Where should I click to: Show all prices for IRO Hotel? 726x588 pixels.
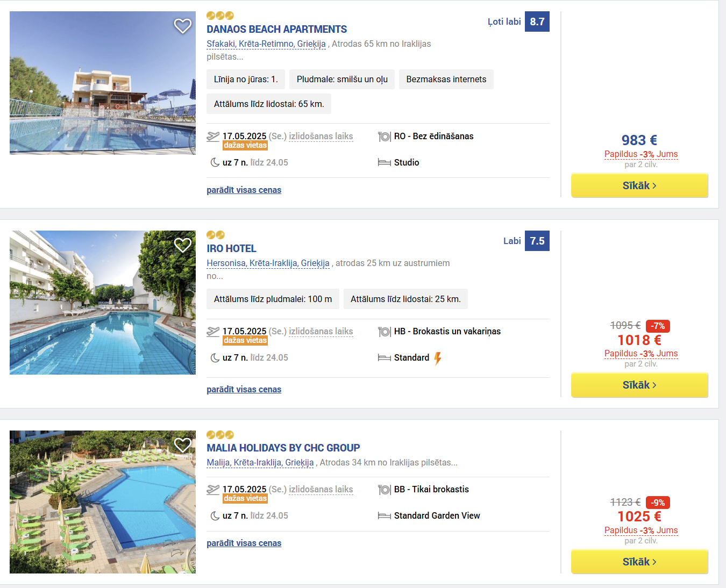point(244,389)
